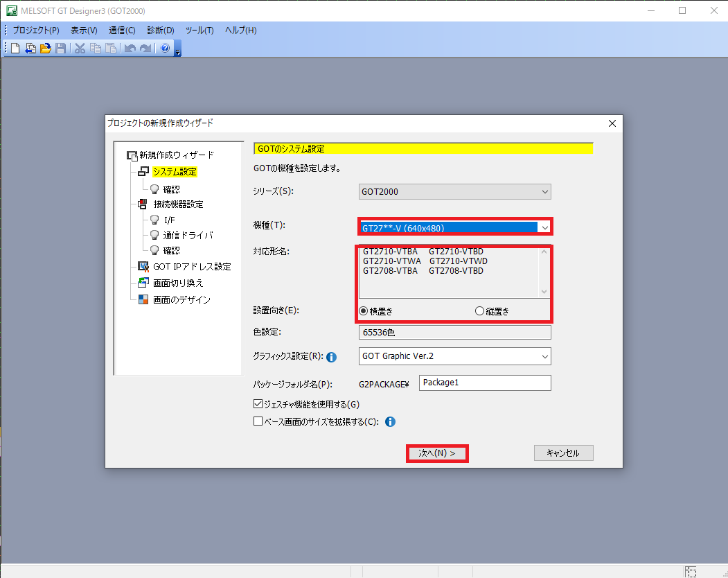Click the Cut scissors icon
The image size is (728, 578).
click(x=80, y=49)
